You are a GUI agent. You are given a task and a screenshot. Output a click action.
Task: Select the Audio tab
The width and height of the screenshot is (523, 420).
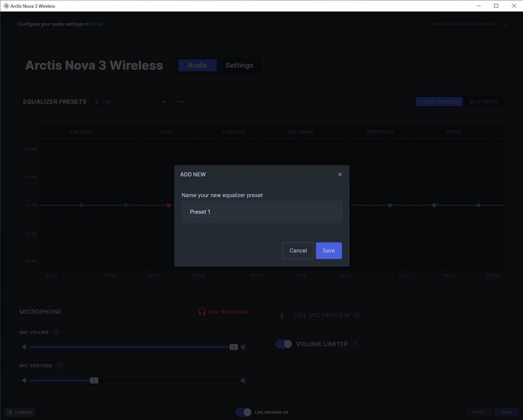click(x=197, y=65)
